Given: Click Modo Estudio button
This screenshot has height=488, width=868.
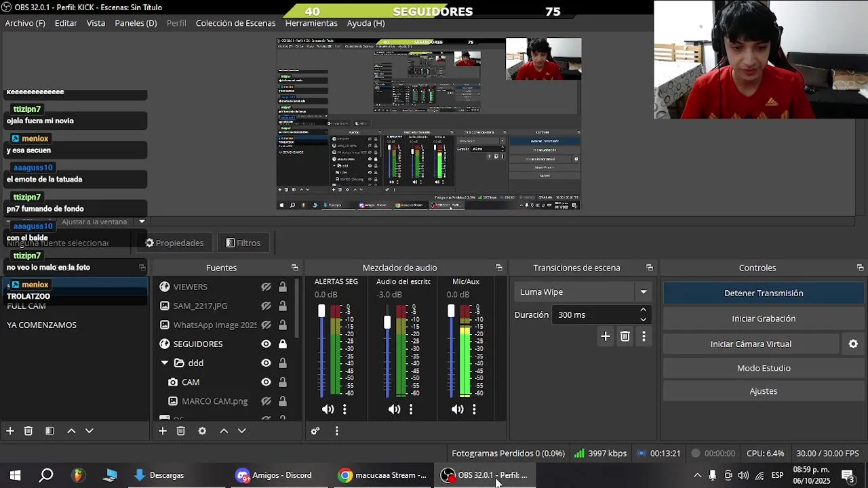Looking at the screenshot, I should [x=764, y=368].
